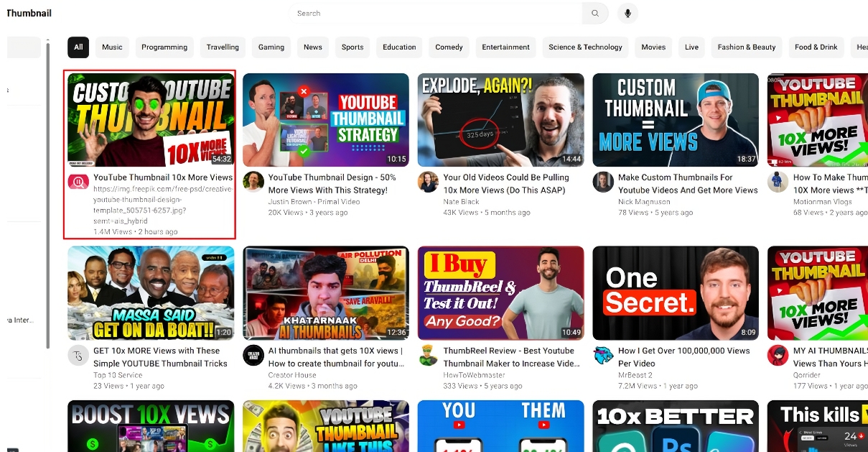Select the All category chip

pos(78,47)
